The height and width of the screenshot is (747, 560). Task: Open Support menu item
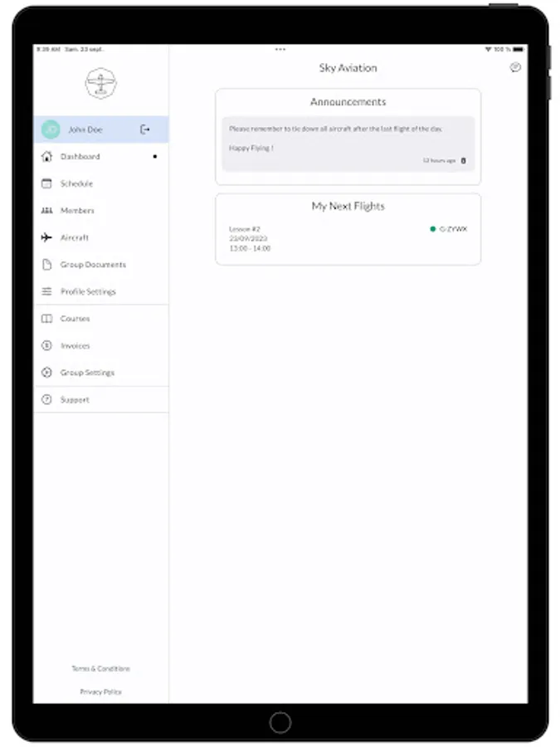101,400
